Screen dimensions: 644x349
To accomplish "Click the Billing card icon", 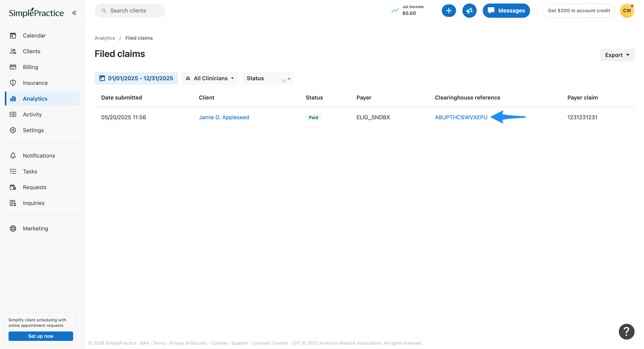I will [13, 67].
